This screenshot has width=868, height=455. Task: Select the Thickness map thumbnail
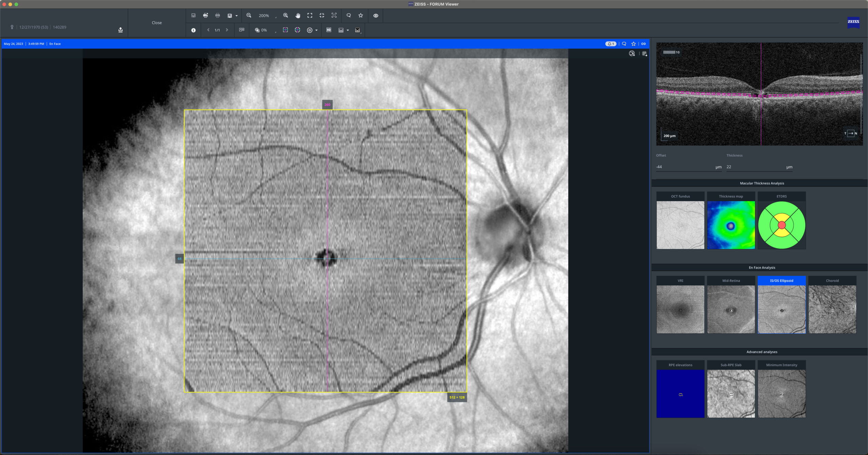pyautogui.click(x=731, y=221)
